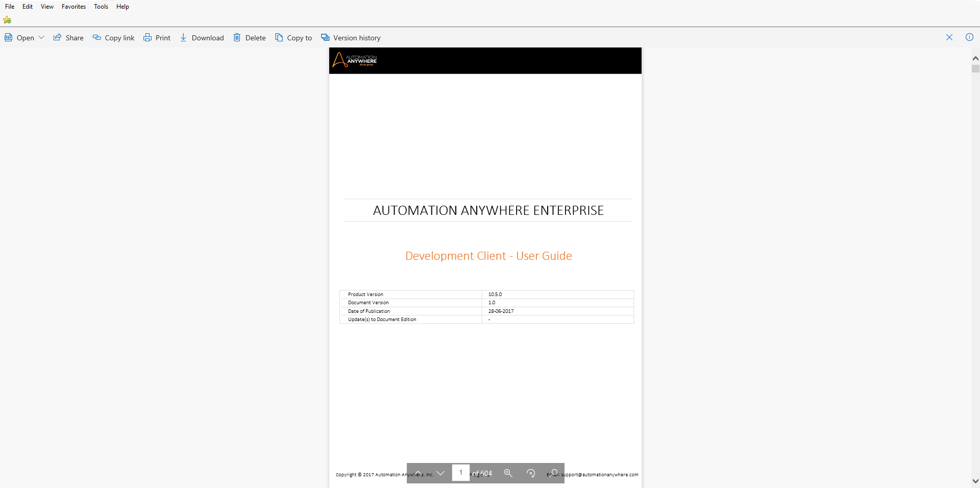The width and height of the screenshot is (980, 488).
Task: Click the add-to-favorites star icon
Action: pyautogui.click(x=7, y=20)
